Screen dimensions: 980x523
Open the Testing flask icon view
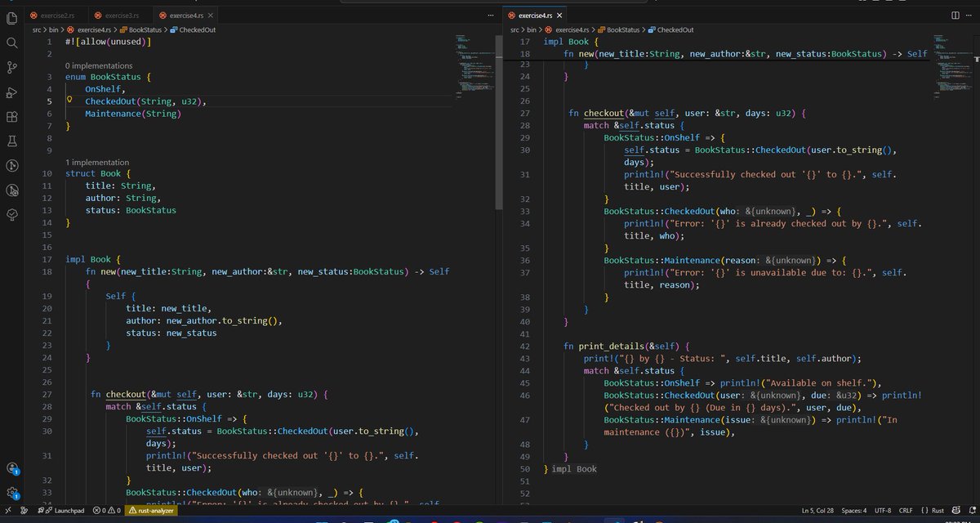click(12, 141)
